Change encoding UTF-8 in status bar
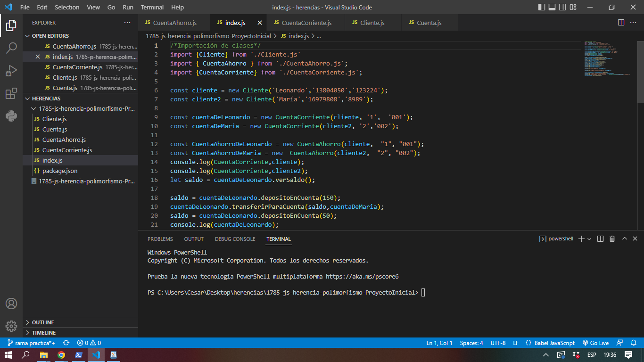 tap(498, 343)
